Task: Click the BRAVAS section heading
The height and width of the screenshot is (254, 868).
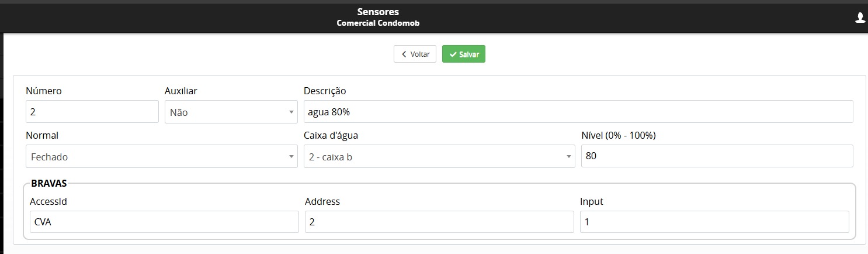Action: 49,183
